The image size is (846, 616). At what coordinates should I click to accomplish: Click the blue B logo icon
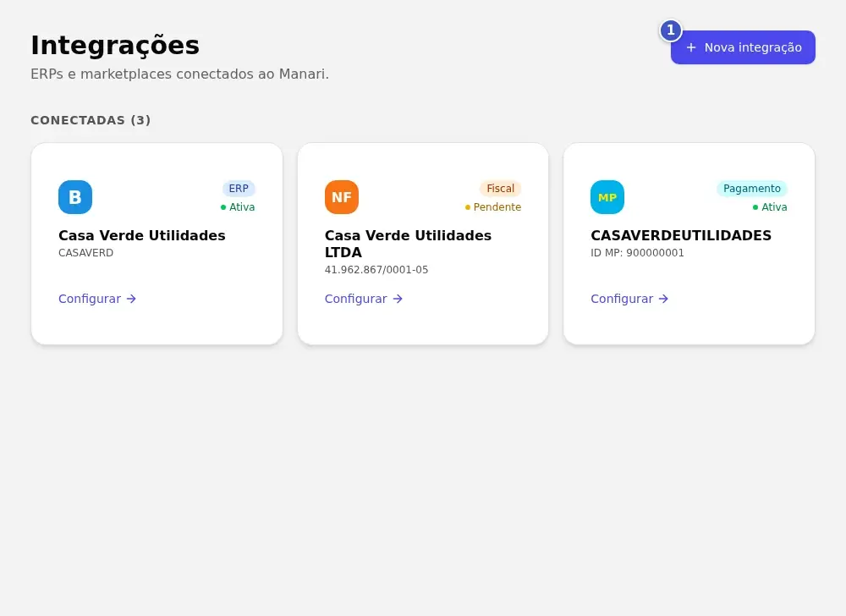coord(75,197)
